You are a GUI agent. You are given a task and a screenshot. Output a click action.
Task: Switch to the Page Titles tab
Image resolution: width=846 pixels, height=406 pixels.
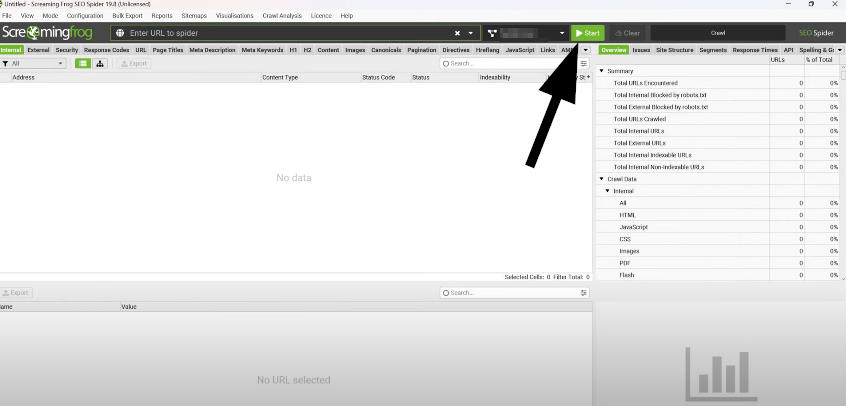[168, 50]
